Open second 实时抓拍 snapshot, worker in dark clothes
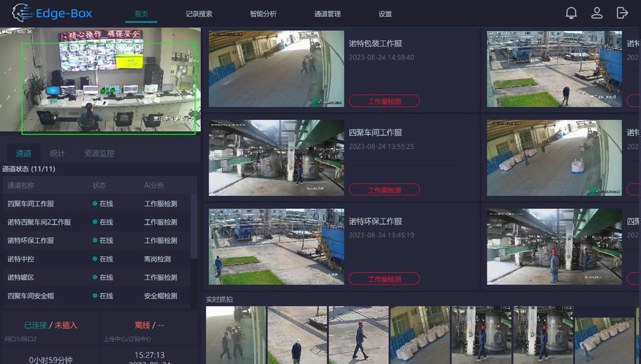 pyautogui.click(x=297, y=335)
